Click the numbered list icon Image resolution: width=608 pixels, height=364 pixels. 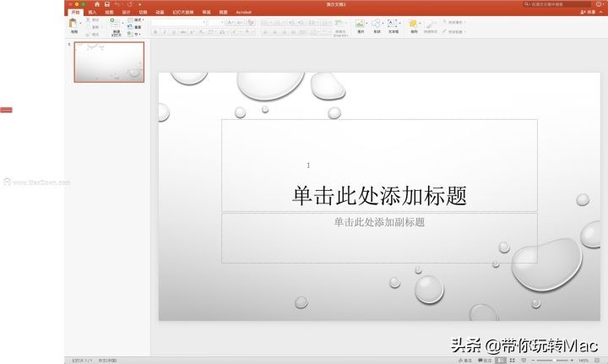point(278,23)
